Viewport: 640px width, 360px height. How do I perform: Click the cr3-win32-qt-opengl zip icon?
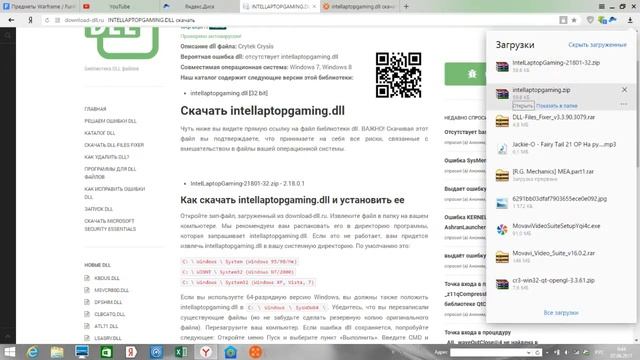pos(502,284)
